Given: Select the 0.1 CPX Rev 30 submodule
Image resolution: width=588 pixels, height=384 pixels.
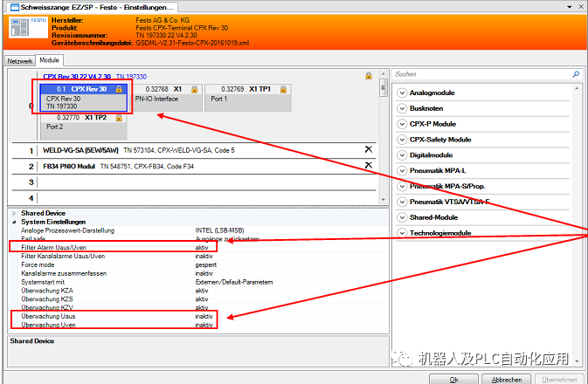Looking at the screenshot, I should (x=84, y=98).
